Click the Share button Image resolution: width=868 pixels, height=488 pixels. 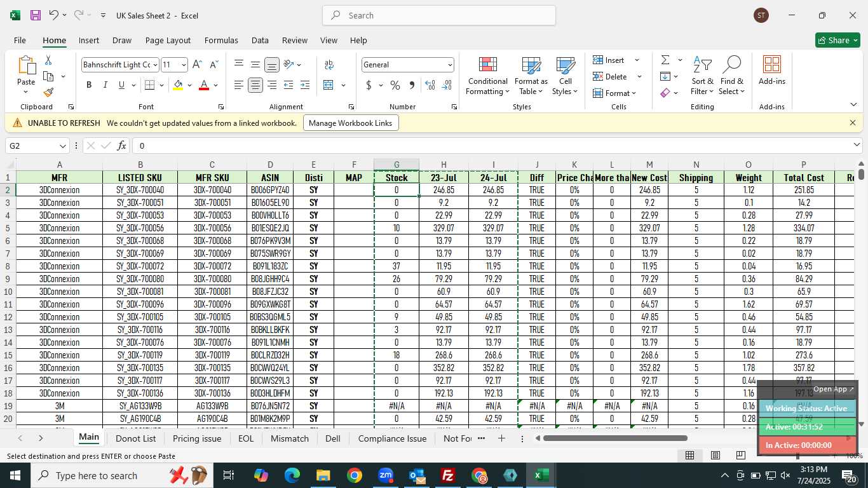[x=838, y=40]
